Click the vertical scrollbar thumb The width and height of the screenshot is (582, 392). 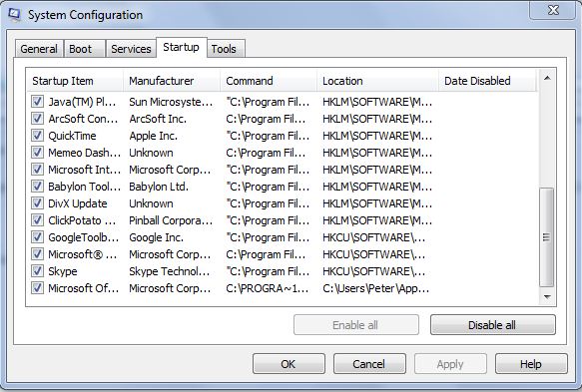click(546, 237)
